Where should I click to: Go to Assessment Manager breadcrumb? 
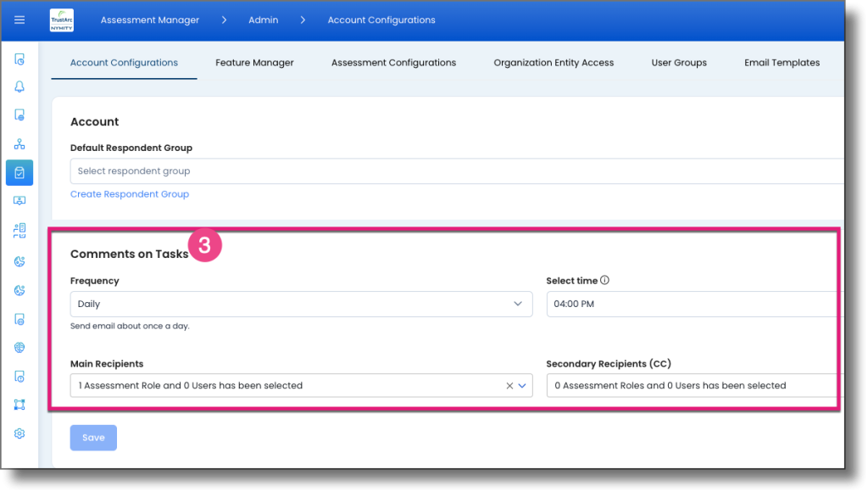[x=150, y=20]
